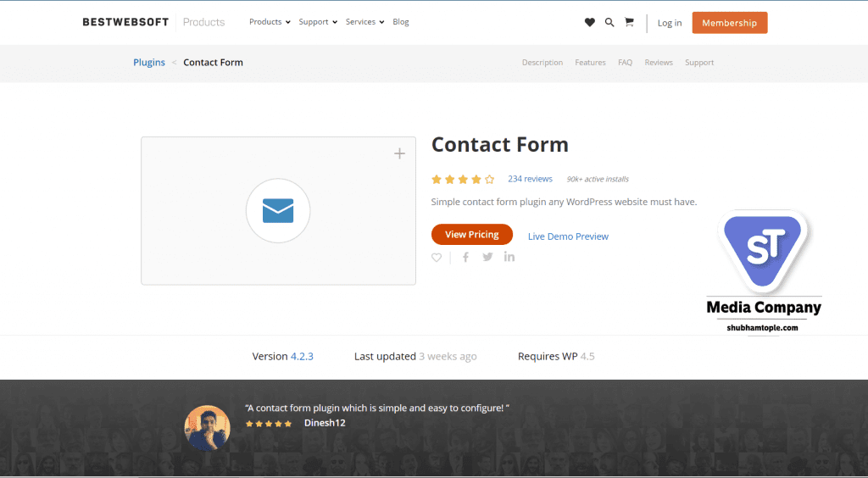The height and width of the screenshot is (478, 868).
Task: Jump to the FAQ section tab
Action: [x=625, y=63]
